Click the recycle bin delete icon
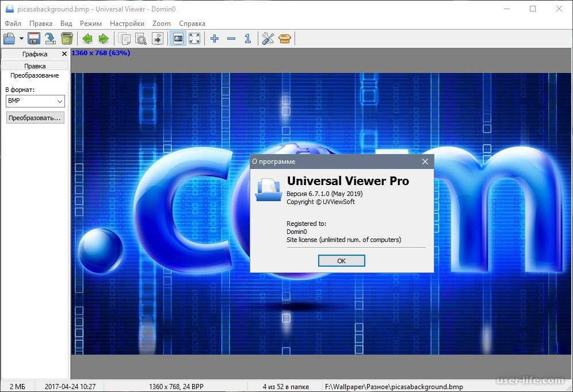The image size is (573, 392). tap(67, 39)
